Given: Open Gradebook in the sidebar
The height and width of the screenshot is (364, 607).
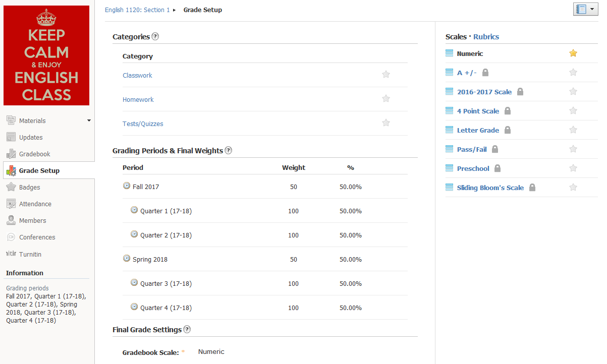Looking at the screenshot, I should coord(34,154).
